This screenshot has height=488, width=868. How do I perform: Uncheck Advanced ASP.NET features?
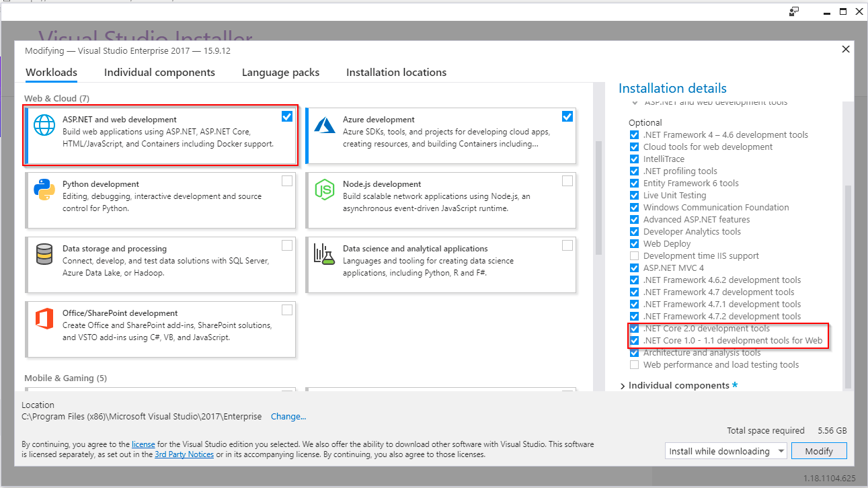click(x=634, y=219)
